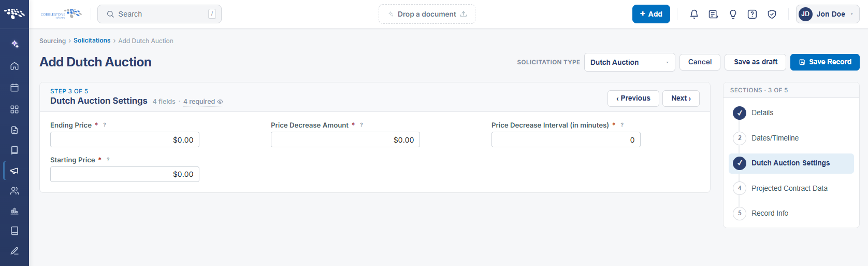Select the megaphone sourcing icon in the sidebar
This screenshot has height=266, width=868.
click(15, 171)
